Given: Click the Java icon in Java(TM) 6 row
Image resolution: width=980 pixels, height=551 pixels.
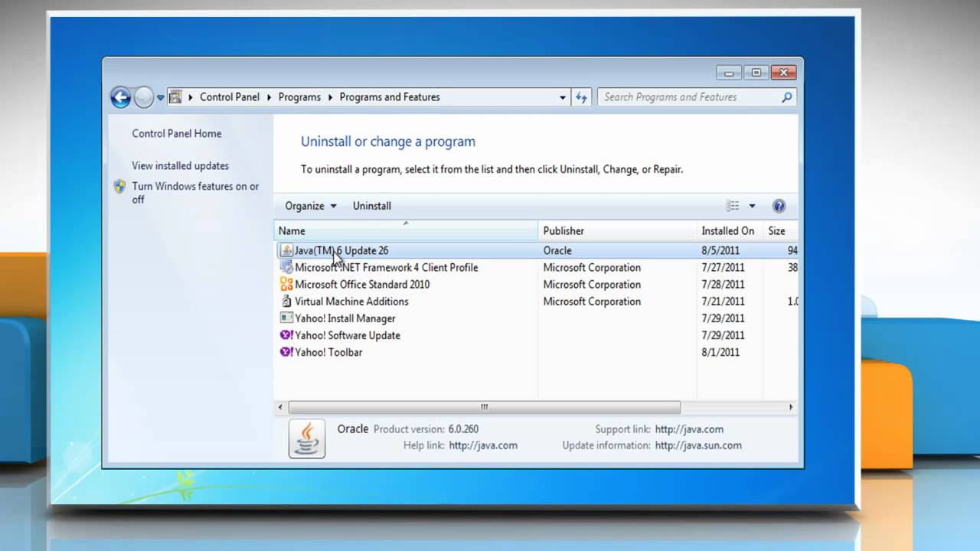Looking at the screenshot, I should [286, 250].
